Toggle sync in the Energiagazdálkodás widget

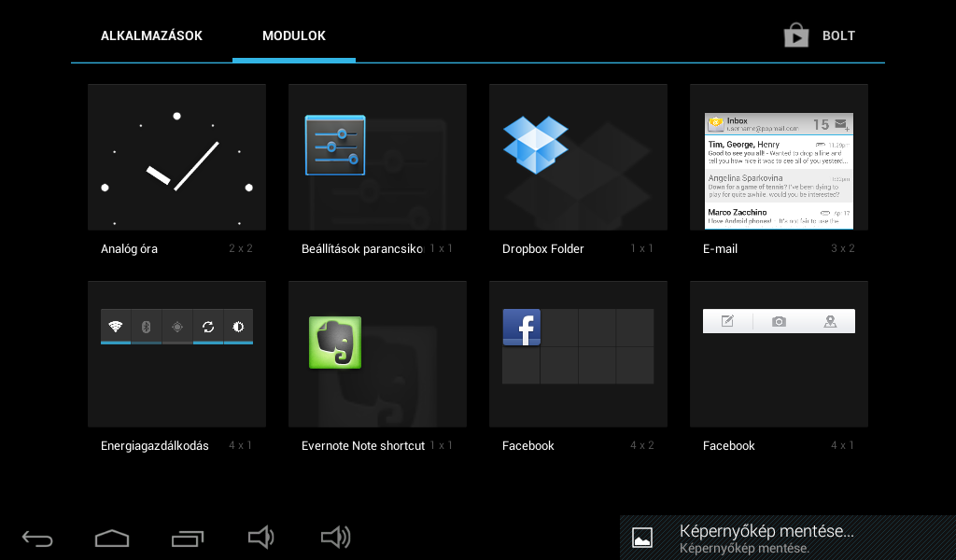pos(207,327)
